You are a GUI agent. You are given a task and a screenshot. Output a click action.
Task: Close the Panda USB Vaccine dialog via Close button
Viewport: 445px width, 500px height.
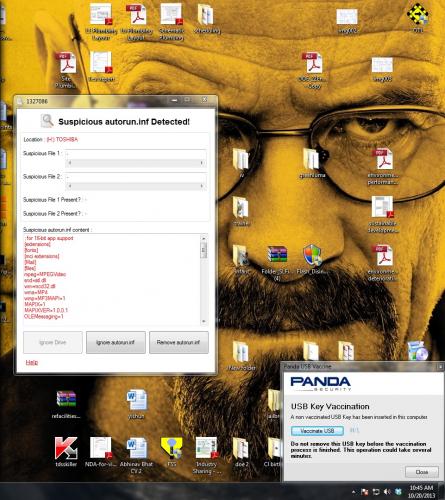(x=422, y=472)
